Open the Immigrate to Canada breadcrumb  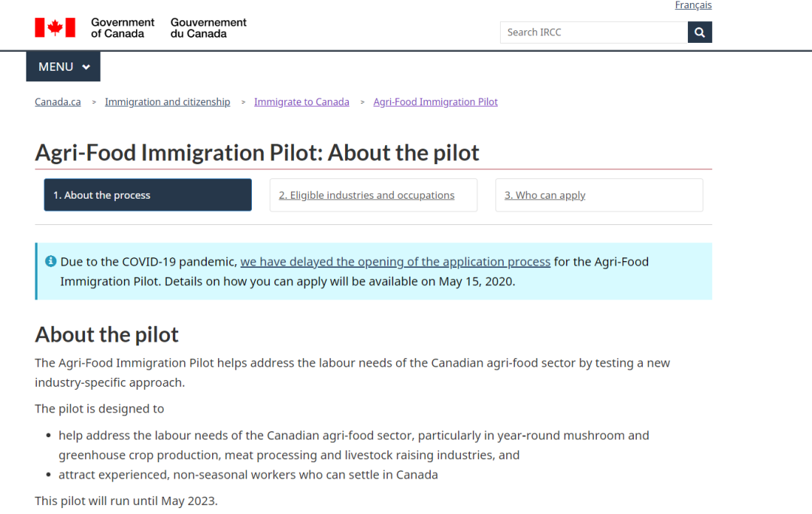tap(301, 102)
